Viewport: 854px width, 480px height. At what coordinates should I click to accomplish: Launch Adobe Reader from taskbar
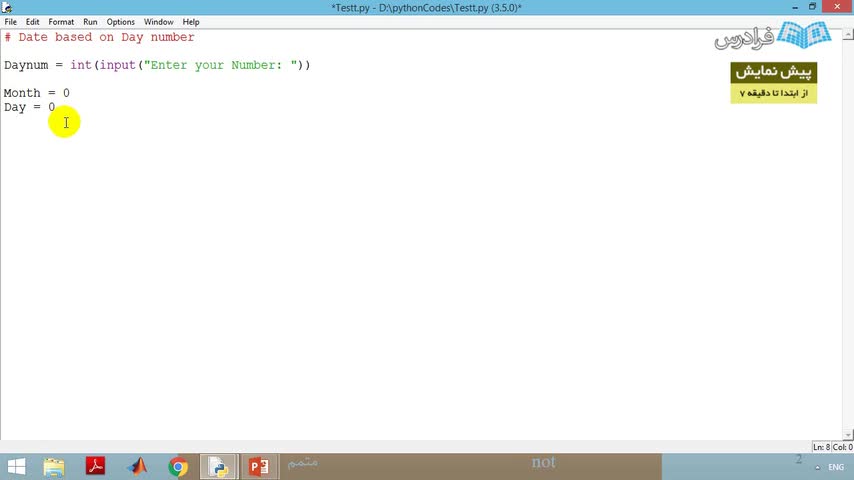click(x=95, y=467)
